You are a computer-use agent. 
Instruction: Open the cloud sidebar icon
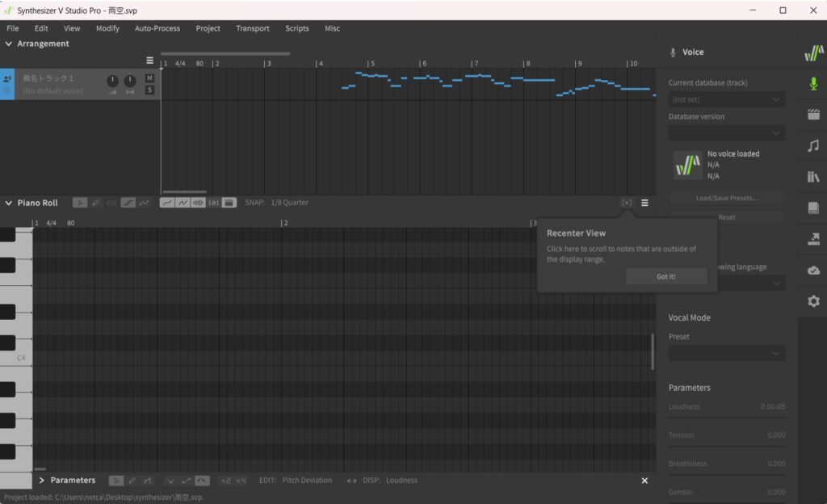813,270
